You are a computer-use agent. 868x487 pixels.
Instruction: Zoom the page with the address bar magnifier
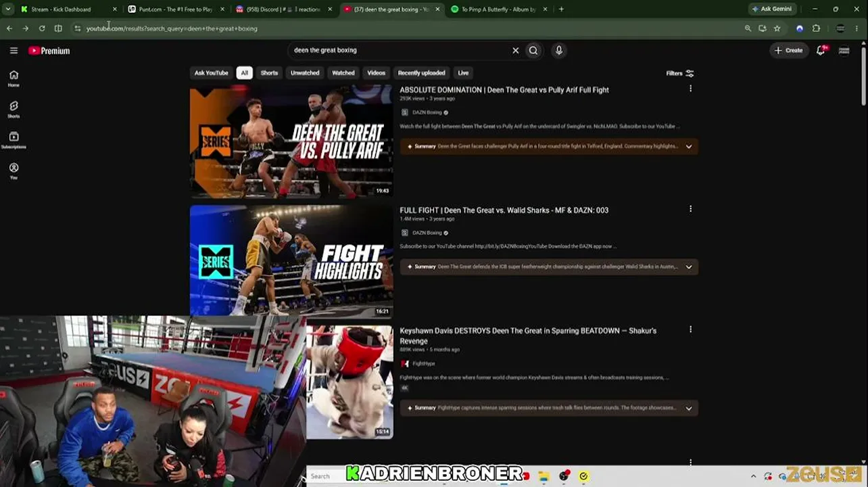[748, 28]
